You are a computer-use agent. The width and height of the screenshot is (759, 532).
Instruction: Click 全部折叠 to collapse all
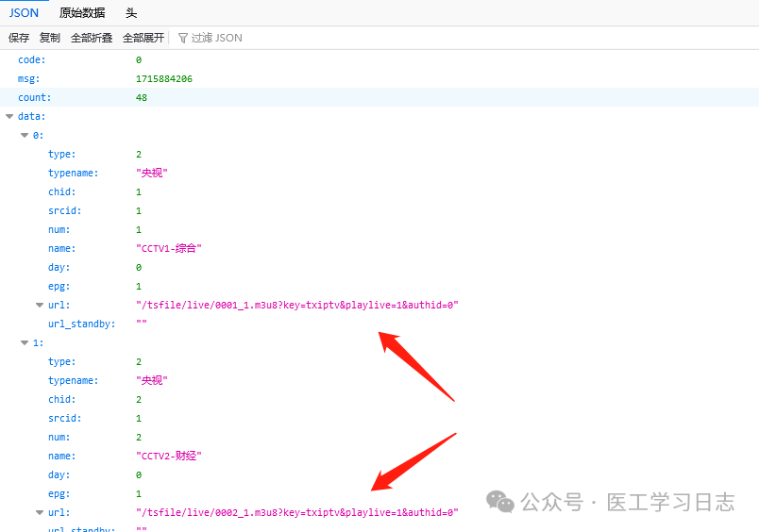92,38
